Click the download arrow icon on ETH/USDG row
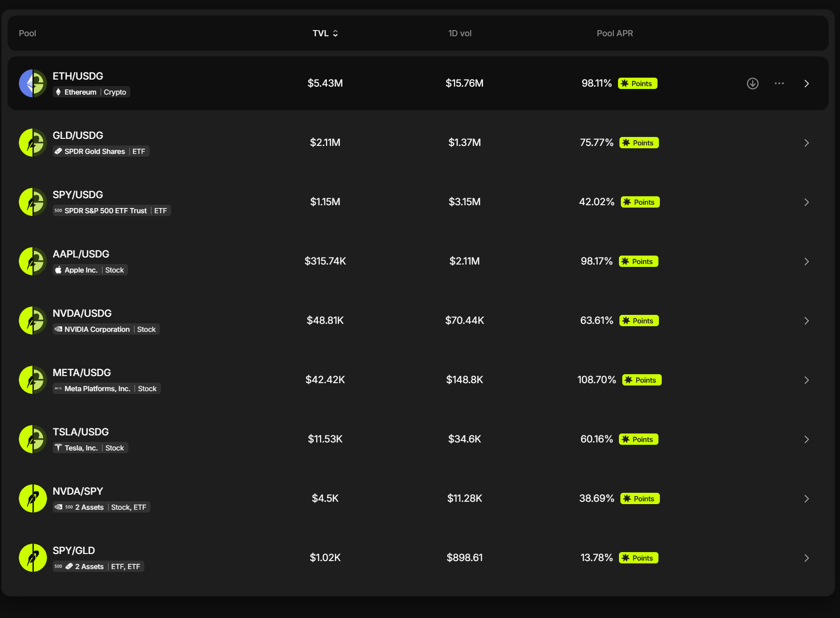 click(753, 83)
